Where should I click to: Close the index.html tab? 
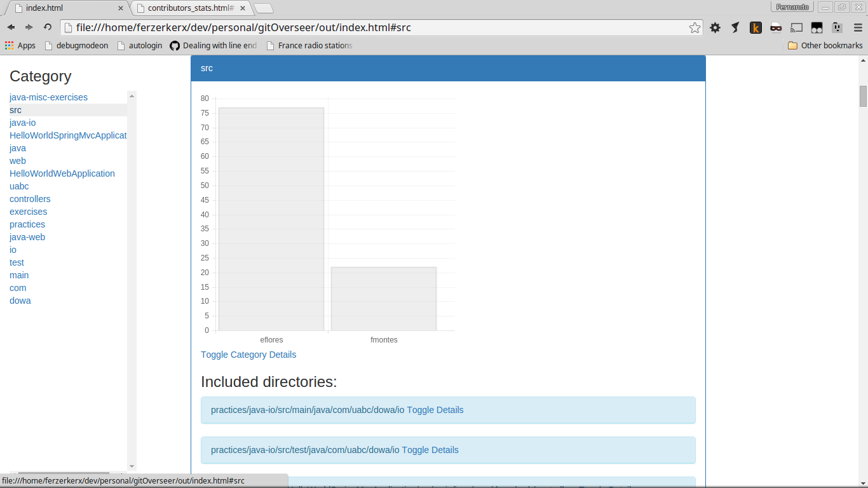click(121, 8)
